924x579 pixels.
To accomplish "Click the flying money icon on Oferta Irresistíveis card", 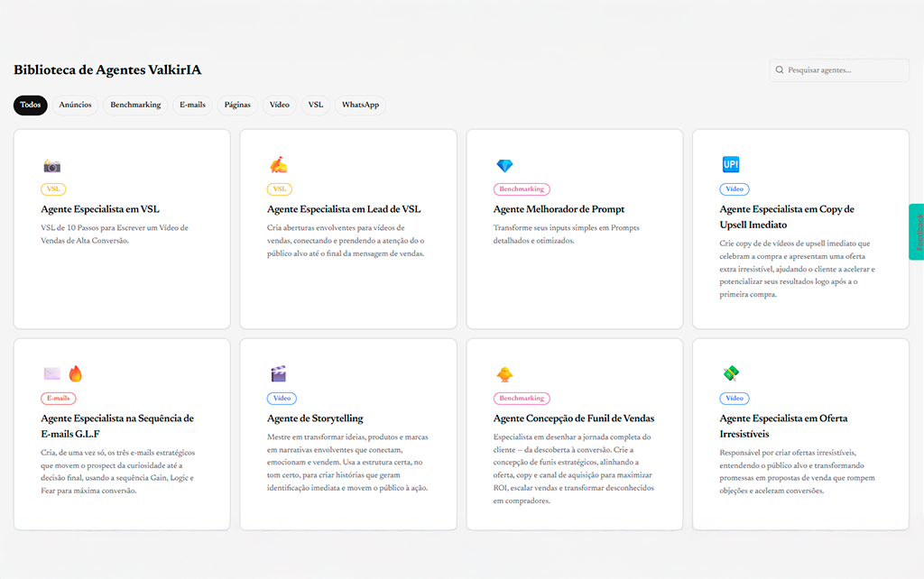I will pos(731,373).
